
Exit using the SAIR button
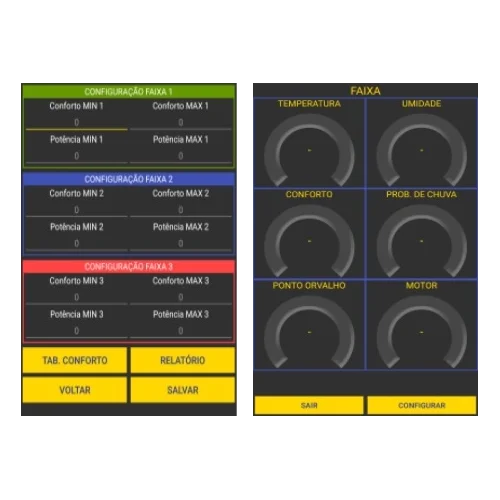309,405
